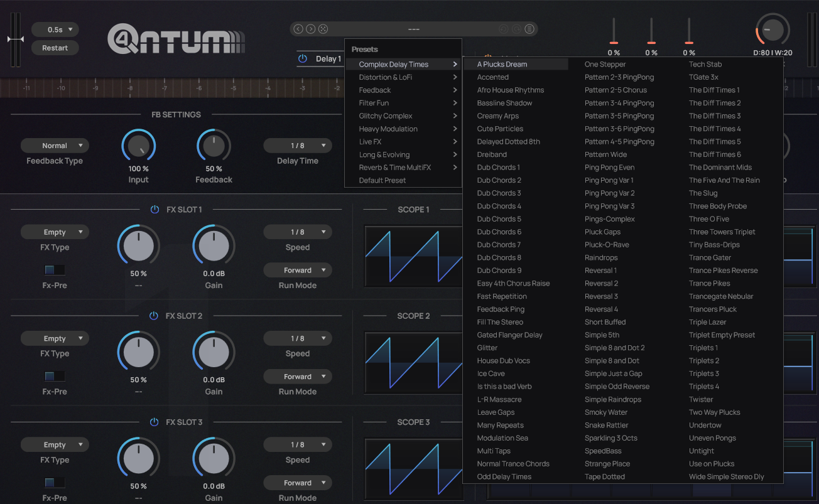
Task: Open Run Mode Forward dropdown in FX Slot 1
Action: (x=298, y=271)
